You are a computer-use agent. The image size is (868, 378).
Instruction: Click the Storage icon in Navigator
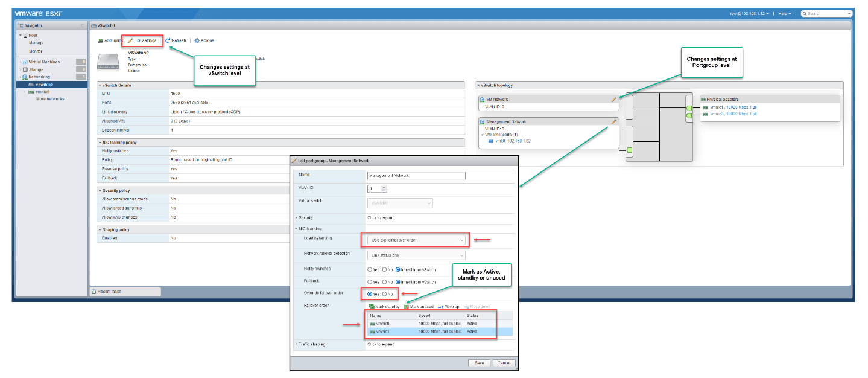point(25,69)
